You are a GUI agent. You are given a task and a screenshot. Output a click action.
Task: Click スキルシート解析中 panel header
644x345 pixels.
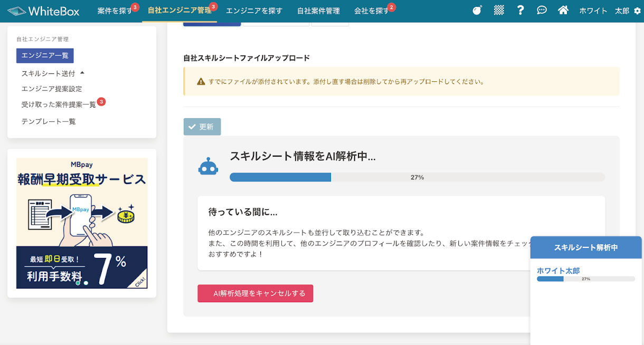(586, 247)
